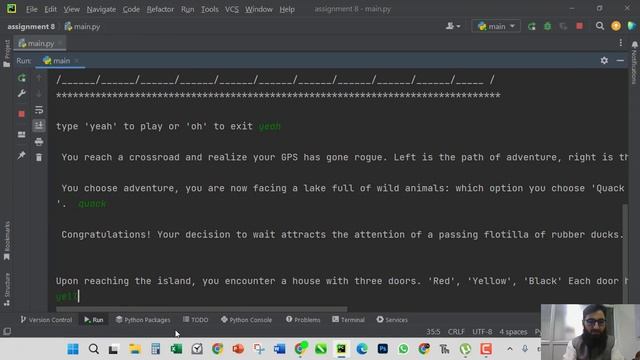This screenshot has width=640, height=360.
Task: Open the VCS menu
Action: pos(232,9)
